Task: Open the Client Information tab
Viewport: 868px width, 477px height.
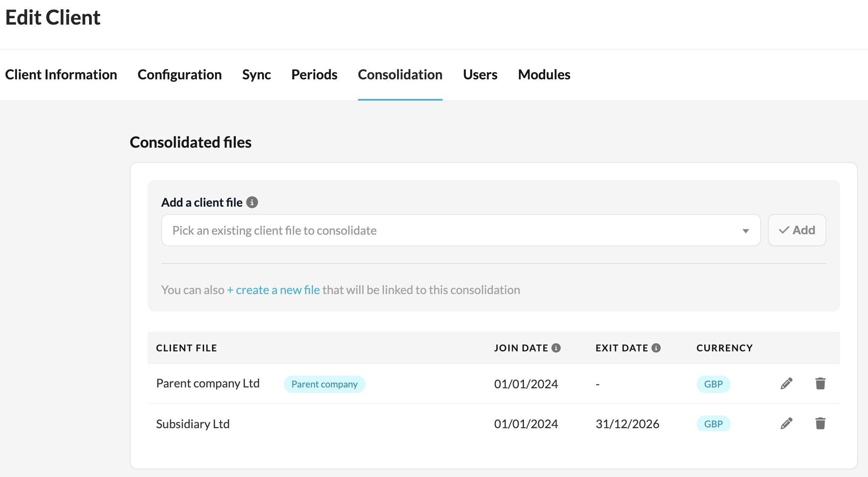Action: pos(61,75)
